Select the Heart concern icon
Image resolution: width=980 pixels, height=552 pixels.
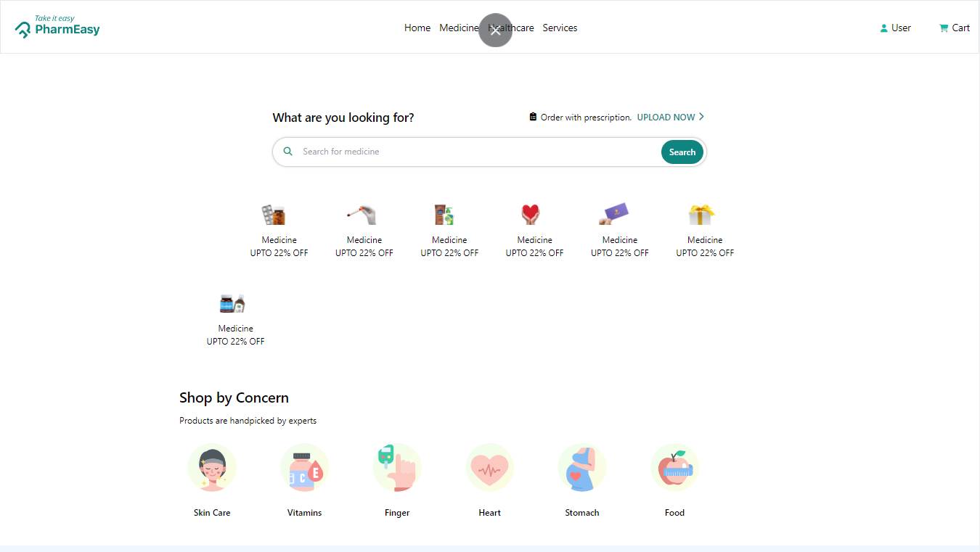point(489,468)
